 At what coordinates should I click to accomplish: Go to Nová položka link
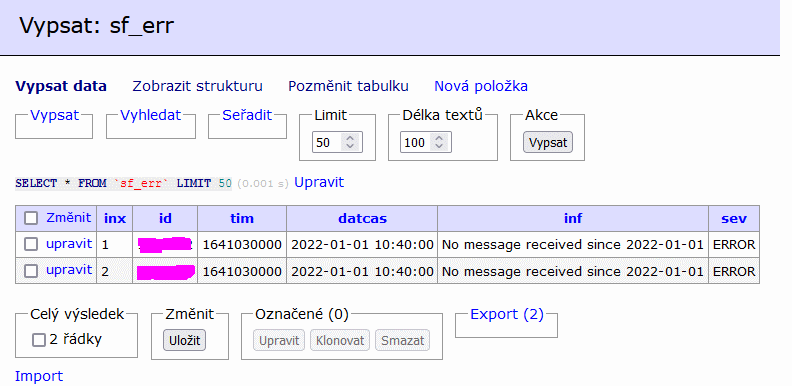tap(481, 86)
